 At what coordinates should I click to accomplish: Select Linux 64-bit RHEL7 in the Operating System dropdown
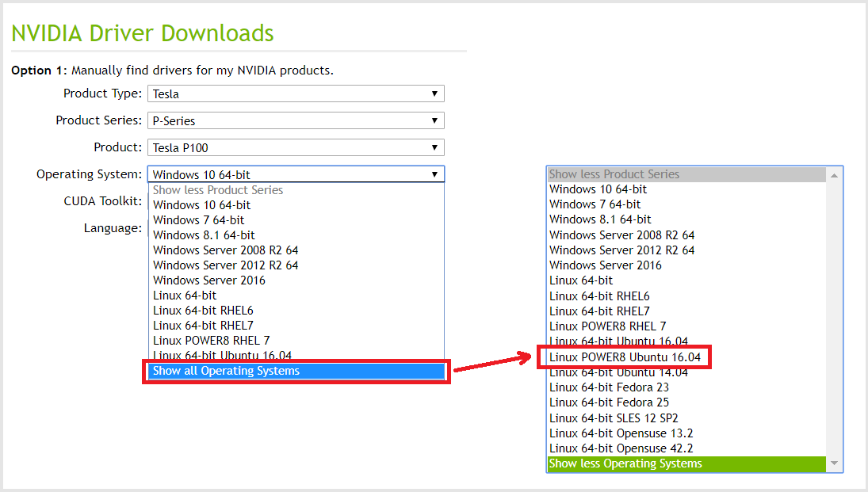tap(296, 326)
